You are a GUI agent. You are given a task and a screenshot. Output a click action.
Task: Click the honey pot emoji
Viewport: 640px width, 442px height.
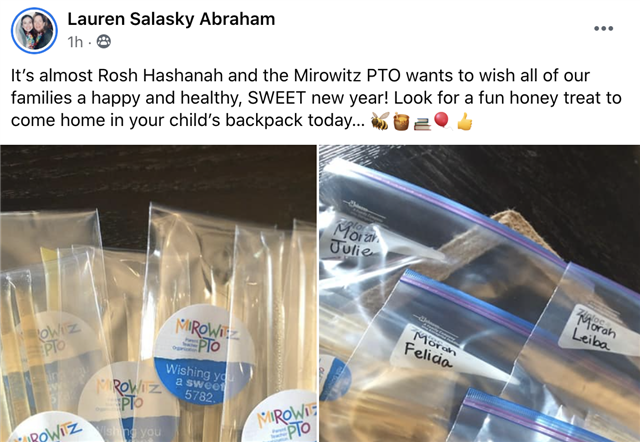[x=401, y=122]
